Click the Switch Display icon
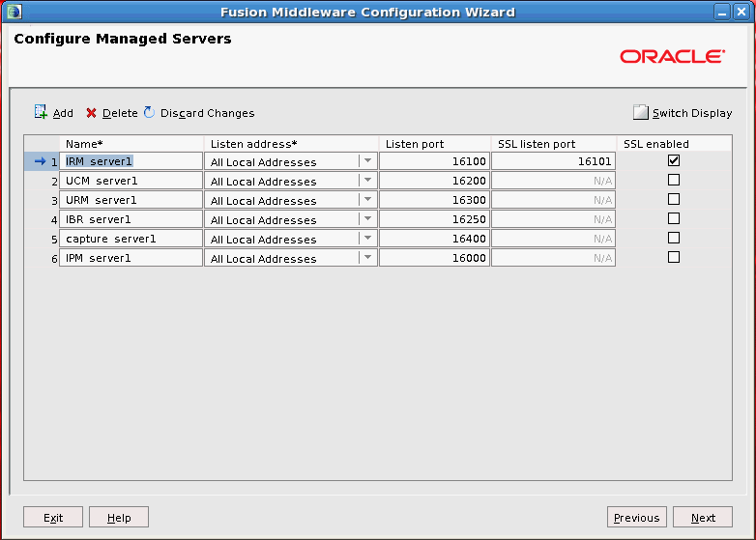Screen dimensions: 756x540 tap(641, 112)
